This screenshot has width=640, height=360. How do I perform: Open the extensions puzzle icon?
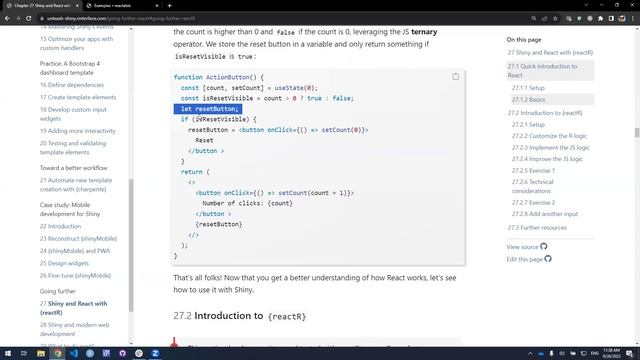click(600, 18)
